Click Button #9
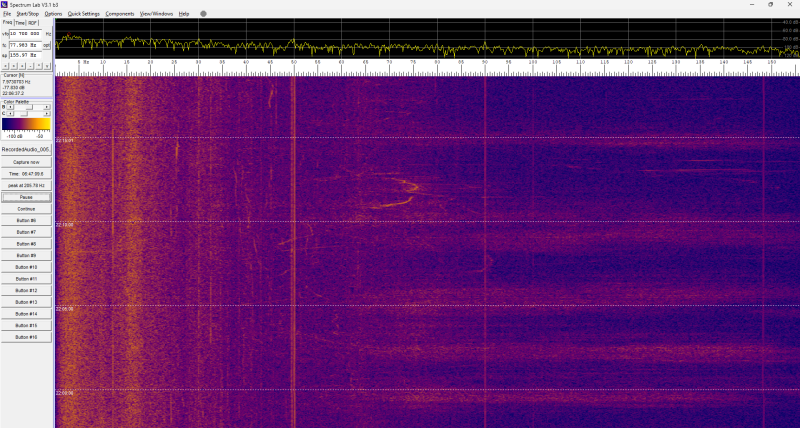 point(26,256)
